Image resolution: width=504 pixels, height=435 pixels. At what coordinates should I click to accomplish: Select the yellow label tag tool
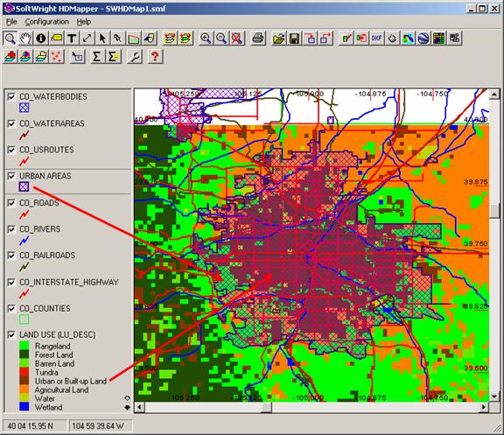57,39
